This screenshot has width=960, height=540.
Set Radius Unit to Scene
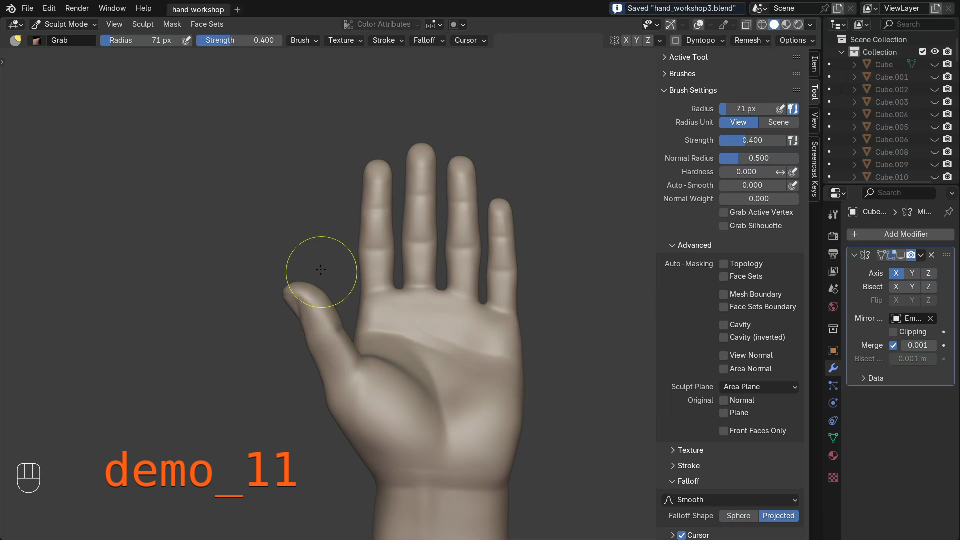[x=778, y=122]
